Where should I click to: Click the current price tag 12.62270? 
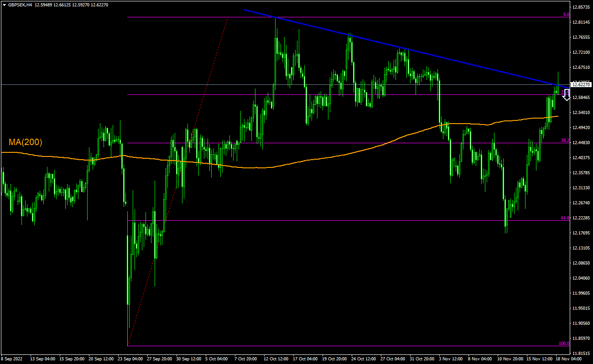tap(582, 85)
